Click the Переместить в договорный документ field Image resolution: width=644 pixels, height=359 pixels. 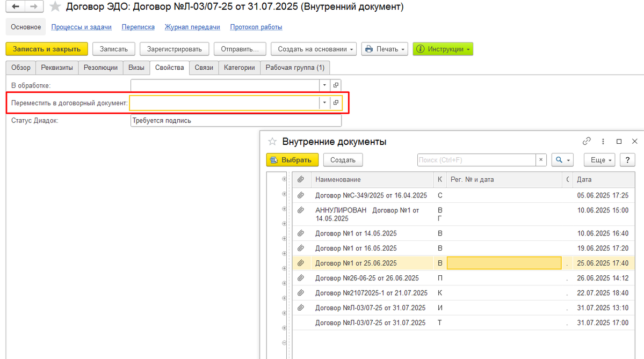click(x=225, y=102)
